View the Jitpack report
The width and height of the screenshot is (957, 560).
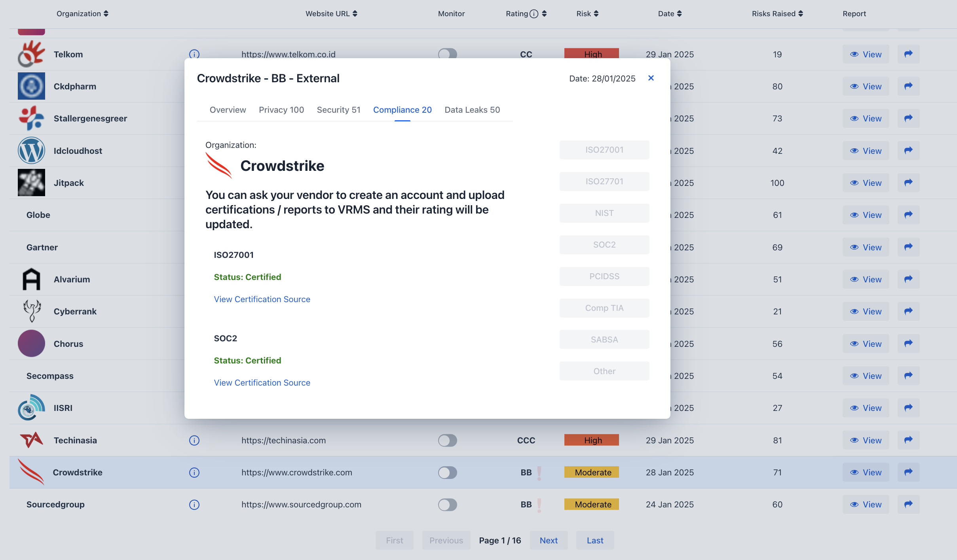coord(866,183)
